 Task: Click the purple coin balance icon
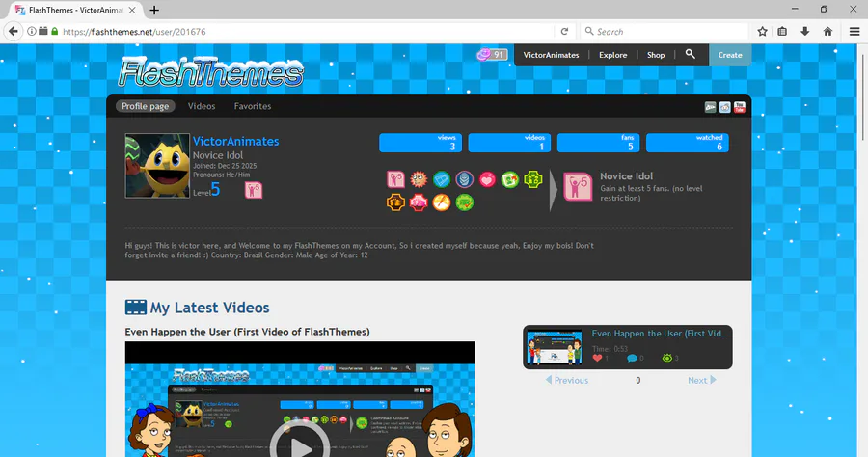tap(484, 54)
